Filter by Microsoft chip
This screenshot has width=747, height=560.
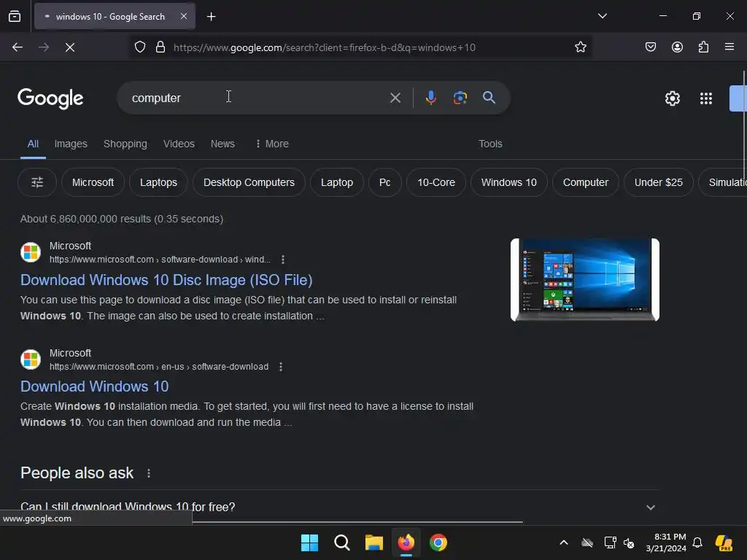click(x=93, y=182)
